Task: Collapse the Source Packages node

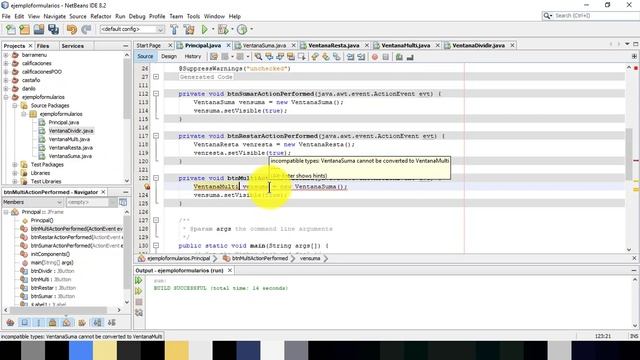Action: pos(15,105)
